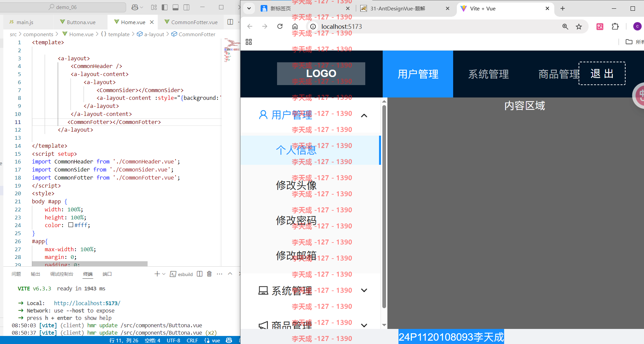Select 用户管理 in the top navigation
Image resolution: width=644 pixels, height=344 pixels.
pyautogui.click(x=418, y=74)
